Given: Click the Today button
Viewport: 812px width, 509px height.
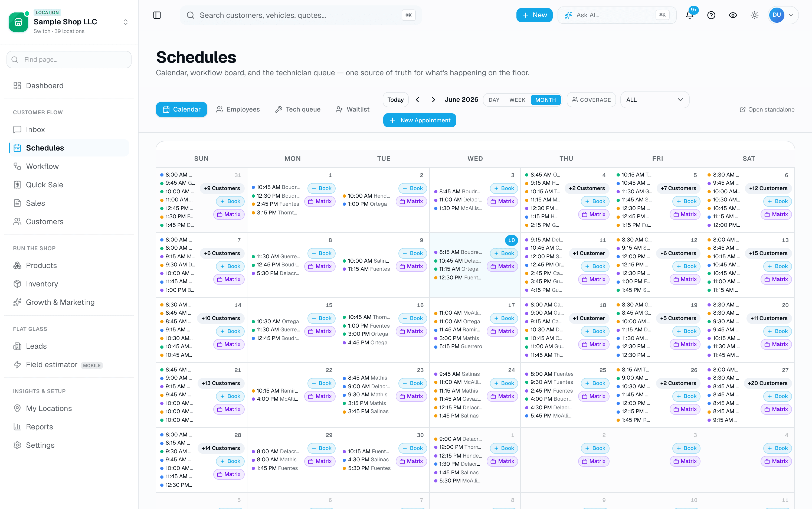Looking at the screenshot, I should click(x=395, y=100).
